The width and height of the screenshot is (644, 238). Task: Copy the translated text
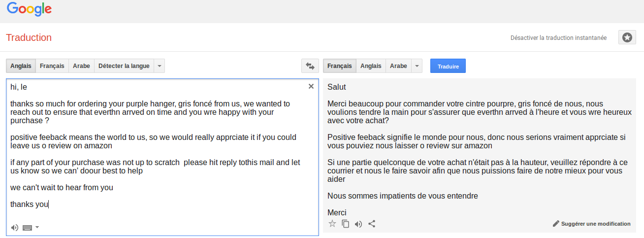pyautogui.click(x=346, y=224)
